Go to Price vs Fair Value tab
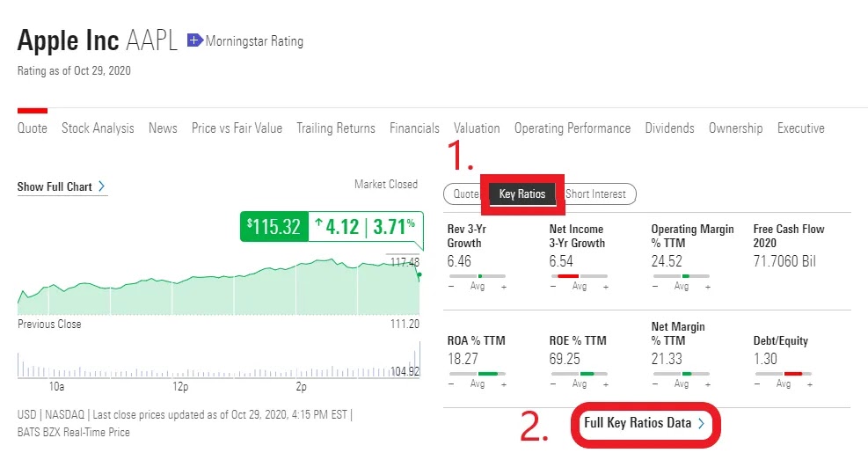 click(237, 128)
